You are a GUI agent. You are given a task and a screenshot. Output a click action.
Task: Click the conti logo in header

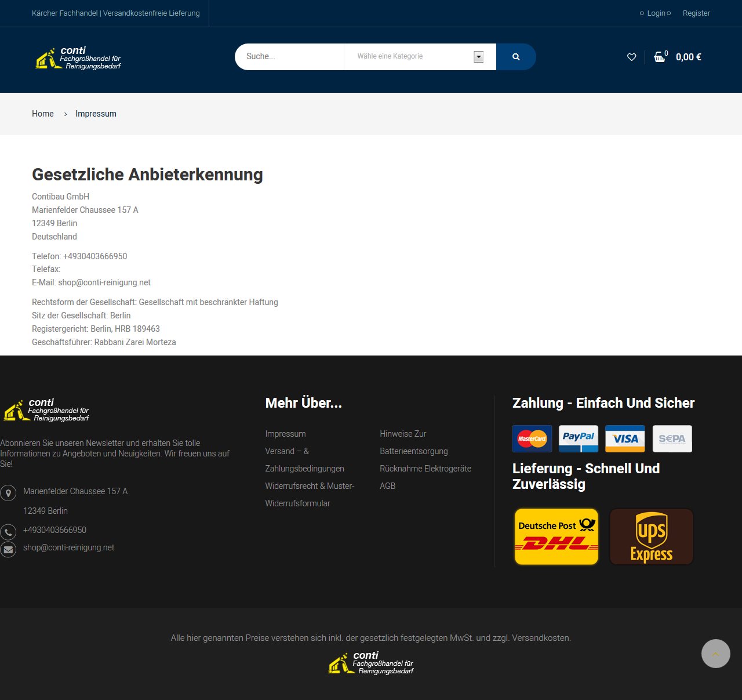pyautogui.click(x=78, y=58)
